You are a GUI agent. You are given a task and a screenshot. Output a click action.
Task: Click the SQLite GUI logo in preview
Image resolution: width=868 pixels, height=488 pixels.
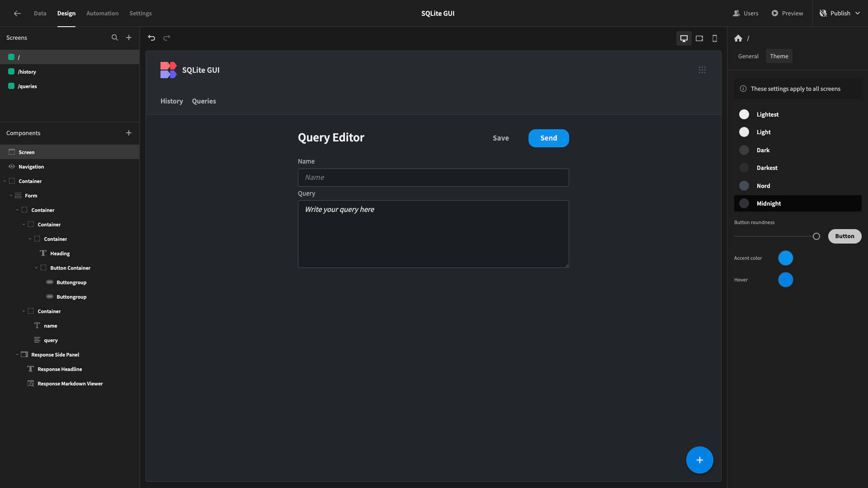tap(168, 70)
